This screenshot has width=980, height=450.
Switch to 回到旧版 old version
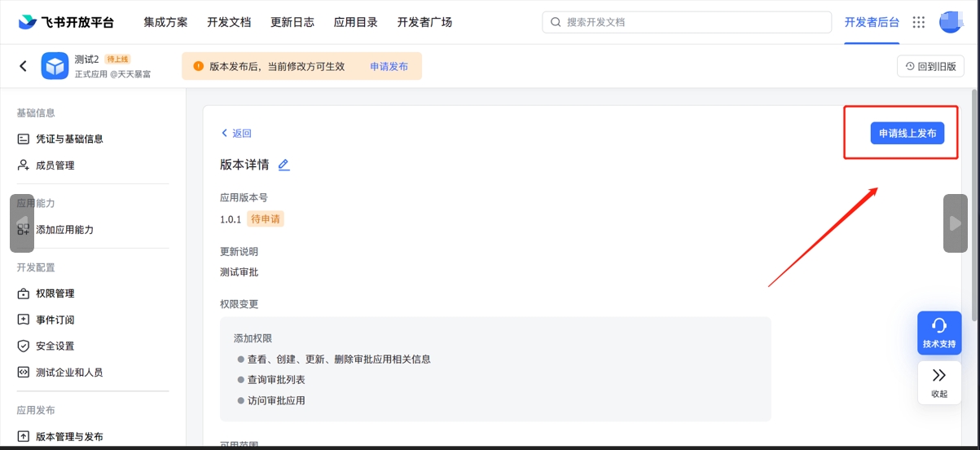coord(930,67)
